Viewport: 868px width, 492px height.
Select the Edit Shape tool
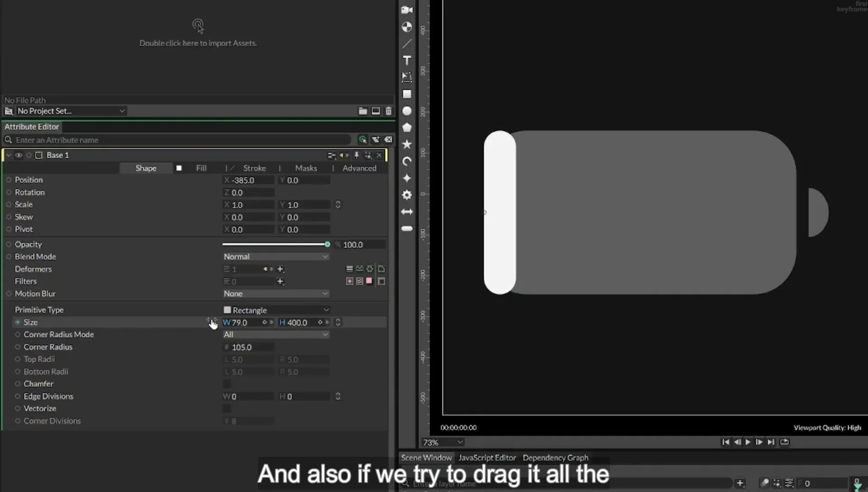coord(407,77)
